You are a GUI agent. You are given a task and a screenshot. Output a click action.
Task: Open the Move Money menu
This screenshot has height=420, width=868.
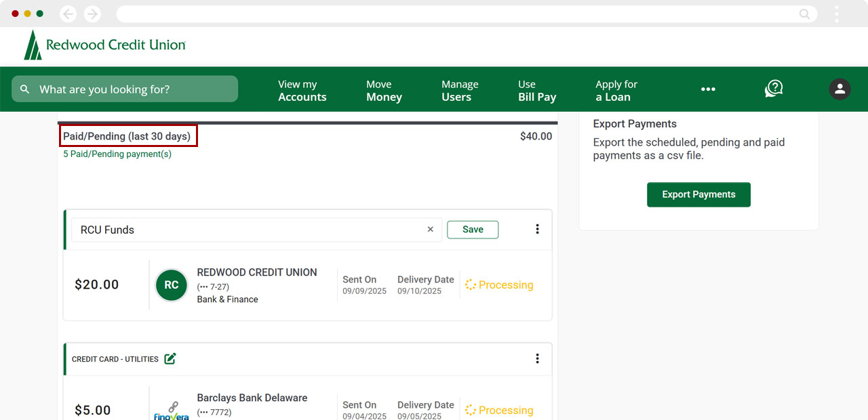[x=384, y=91]
